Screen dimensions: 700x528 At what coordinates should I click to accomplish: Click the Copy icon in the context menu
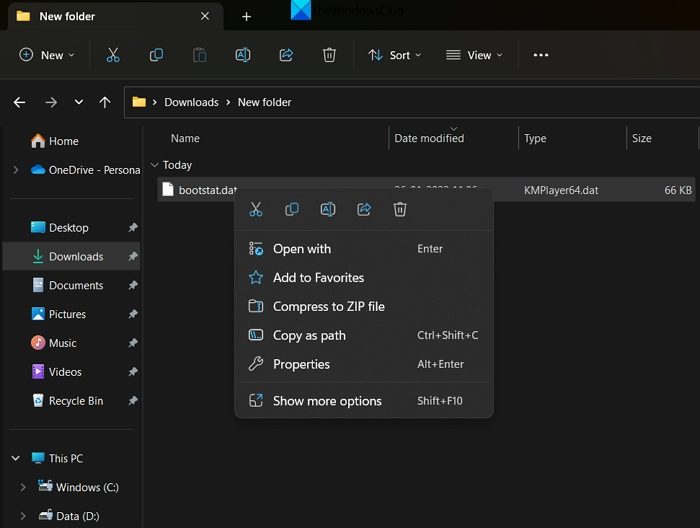click(x=292, y=209)
